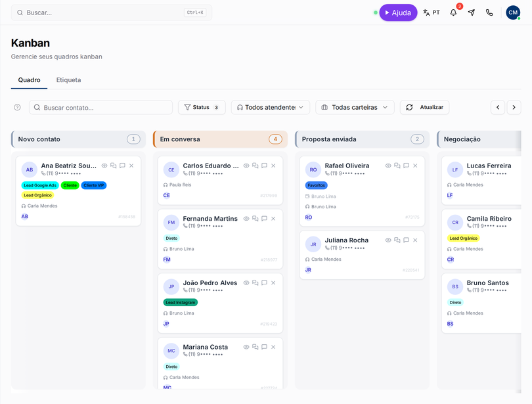Click the card number #217999
The width and height of the screenshot is (532, 404).
pos(269,195)
